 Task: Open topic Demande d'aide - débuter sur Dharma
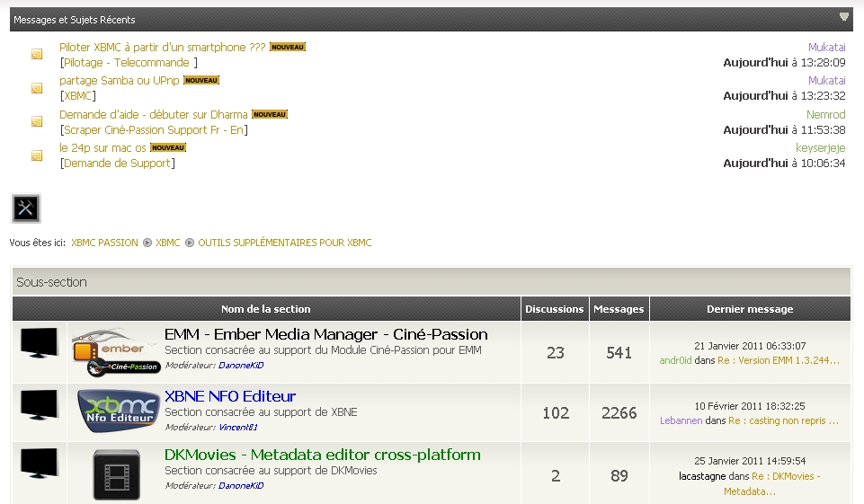pos(154,115)
